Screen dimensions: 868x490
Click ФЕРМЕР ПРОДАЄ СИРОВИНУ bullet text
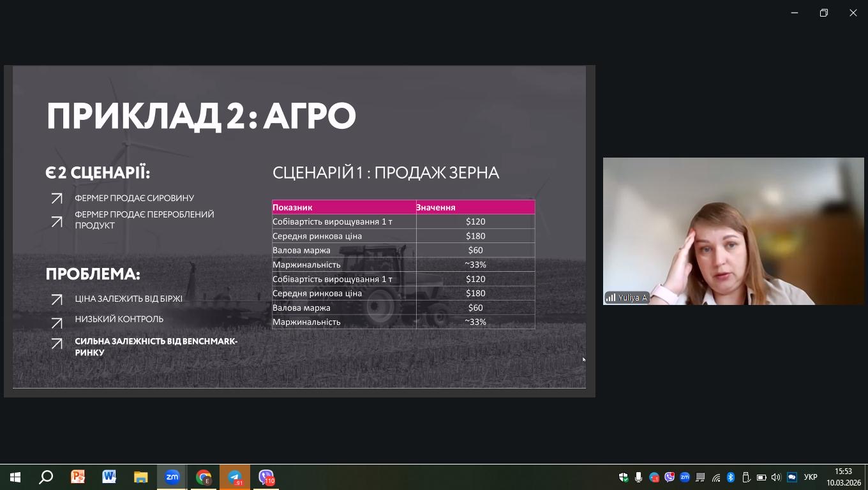134,198
